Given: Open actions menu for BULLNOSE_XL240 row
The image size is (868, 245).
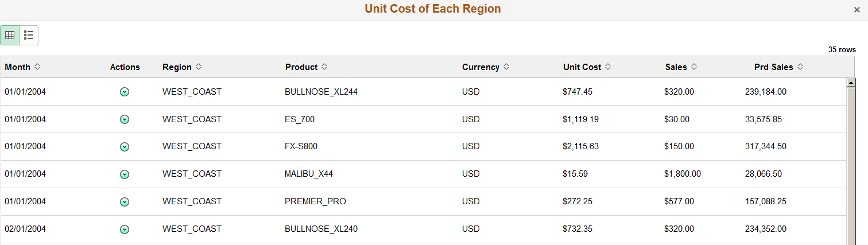Looking at the screenshot, I should (x=125, y=230).
